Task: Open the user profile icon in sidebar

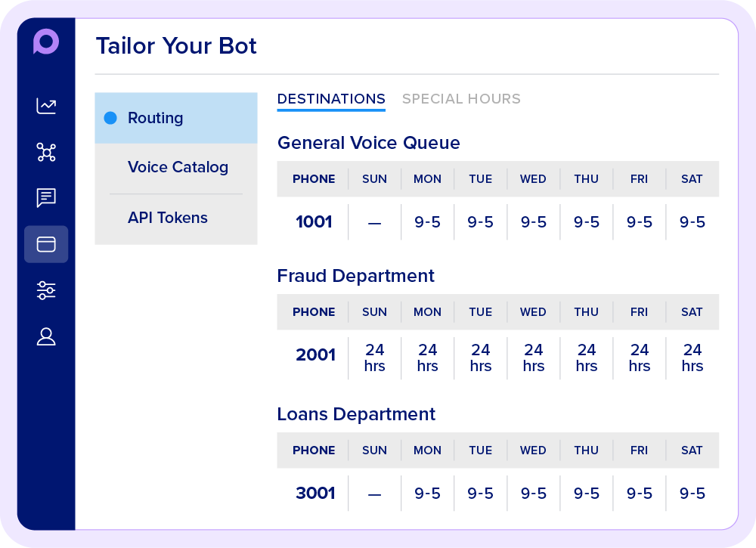Action: tap(46, 336)
